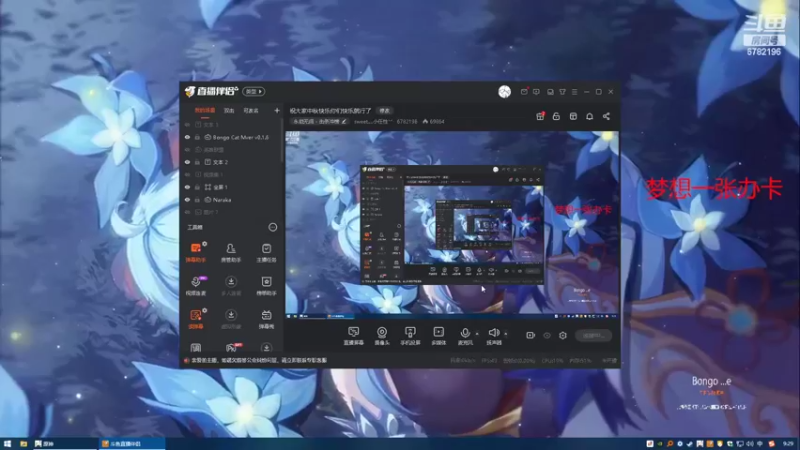This screenshot has width=800, height=450.
Task: Open the notification bell icon
Action: point(589,116)
